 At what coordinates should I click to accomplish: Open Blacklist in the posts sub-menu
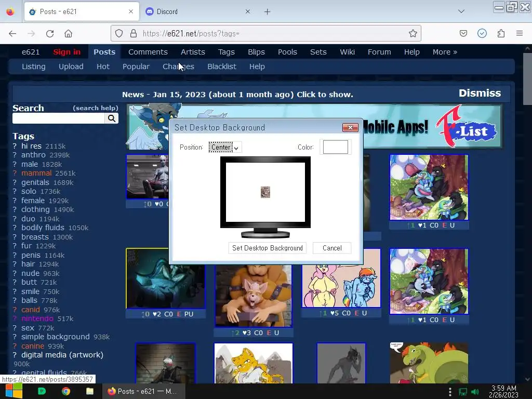click(222, 66)
